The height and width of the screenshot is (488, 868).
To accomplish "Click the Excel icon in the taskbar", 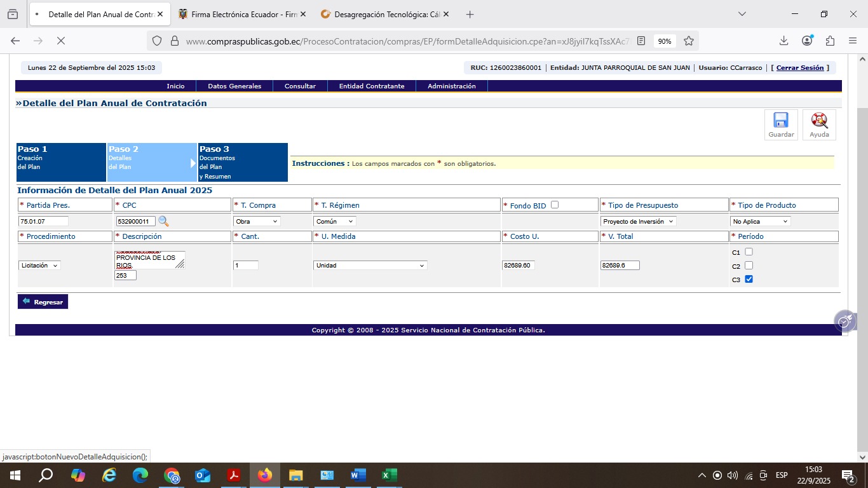I will pyautogui.click(x=389, y=475).
